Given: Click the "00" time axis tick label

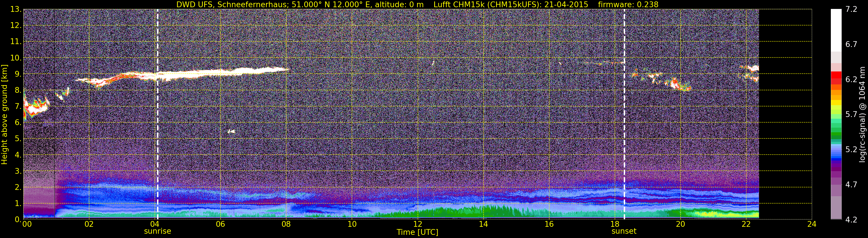Looking at the screenshot, I should pos(27,224).
